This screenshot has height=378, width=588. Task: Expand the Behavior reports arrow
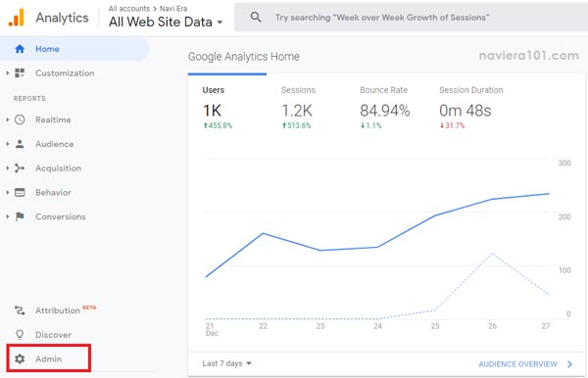click(x=8, y=193)
